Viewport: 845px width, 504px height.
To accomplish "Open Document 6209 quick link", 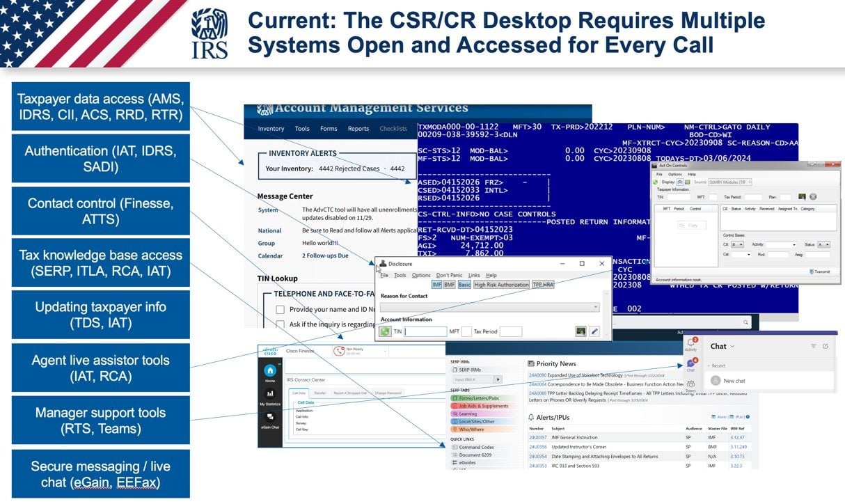I will pos(475,455).
